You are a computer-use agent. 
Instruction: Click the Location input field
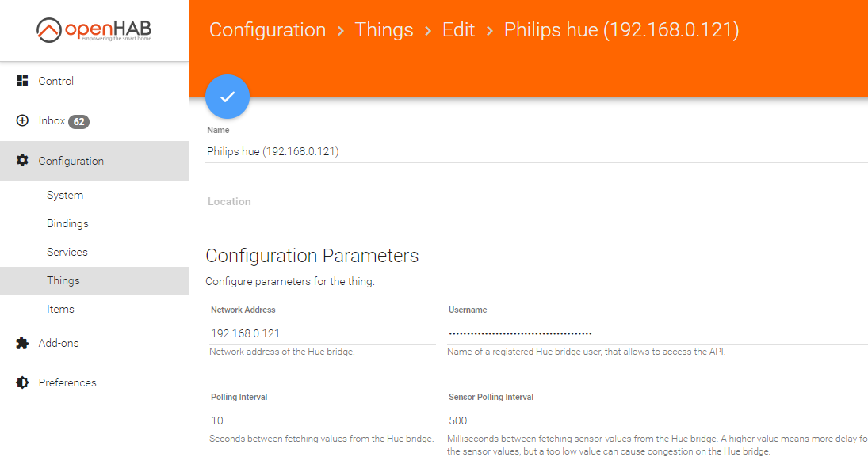(x=537, y=202)
